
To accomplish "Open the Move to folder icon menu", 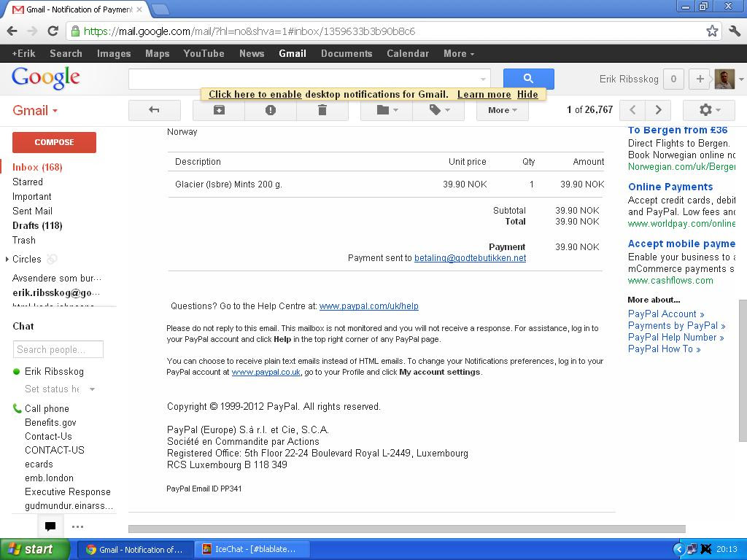I will pyautogui.click(x=387, y=110).
